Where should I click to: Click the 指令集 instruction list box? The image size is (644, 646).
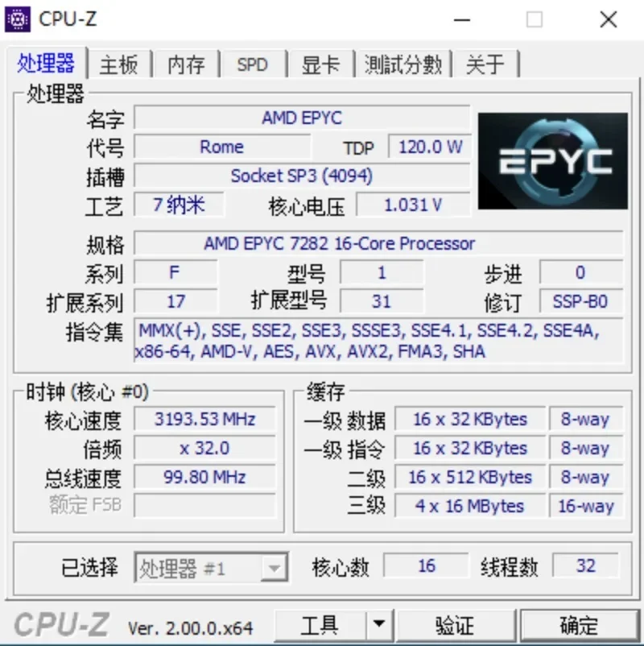coord(378,342)
